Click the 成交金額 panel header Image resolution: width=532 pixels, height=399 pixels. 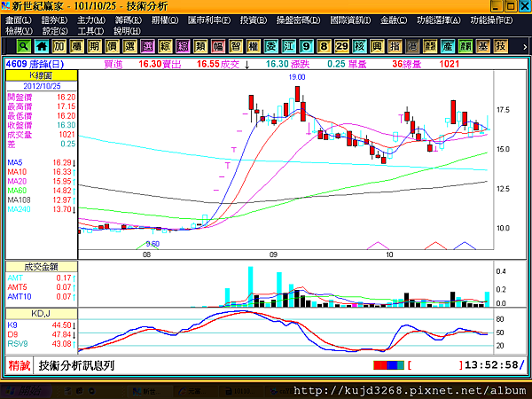(42, 267)
